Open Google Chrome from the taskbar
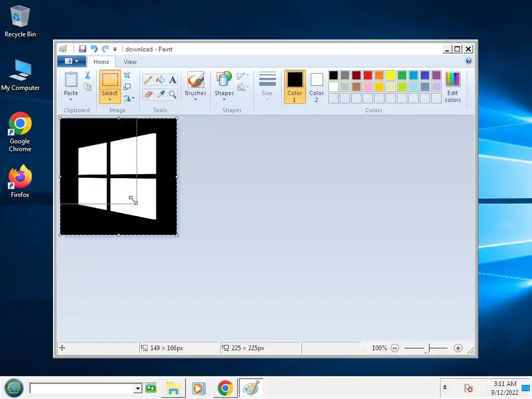The image size is (532, 399). click(225, 388)
